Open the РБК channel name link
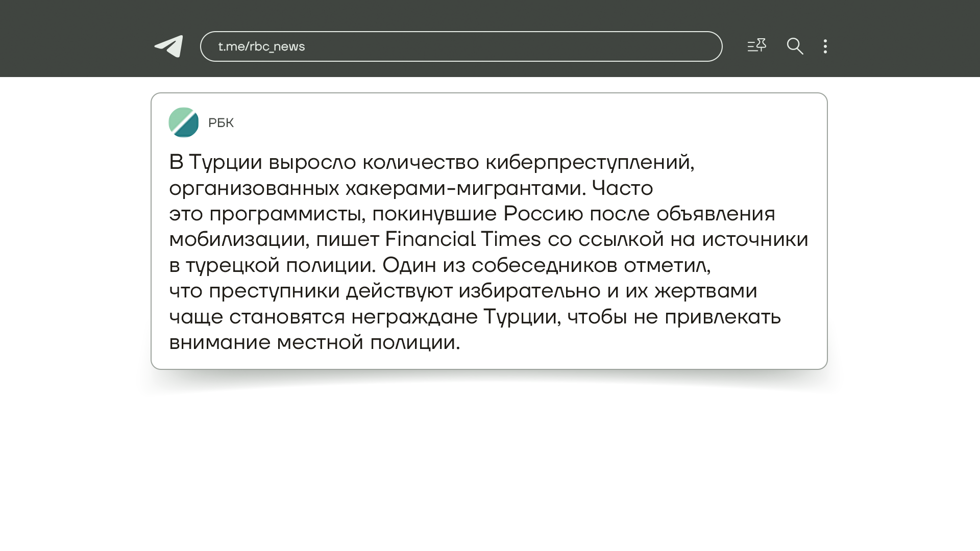This screenshot has height=551, width=980. 221,123
